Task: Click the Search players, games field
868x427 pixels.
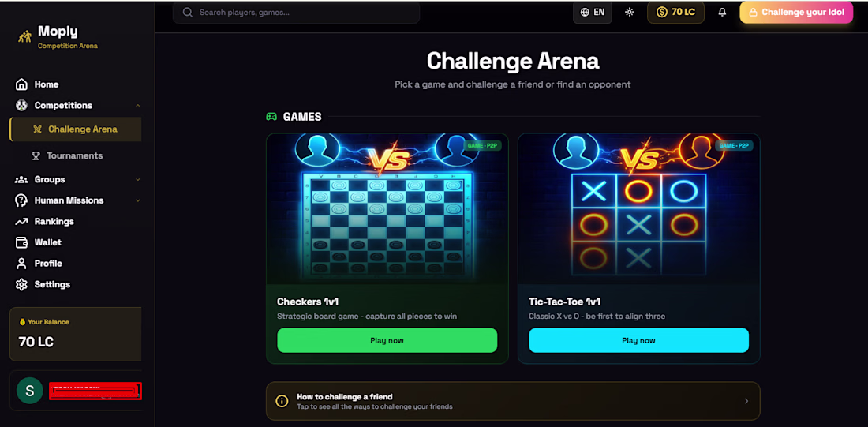Action: 296,12
